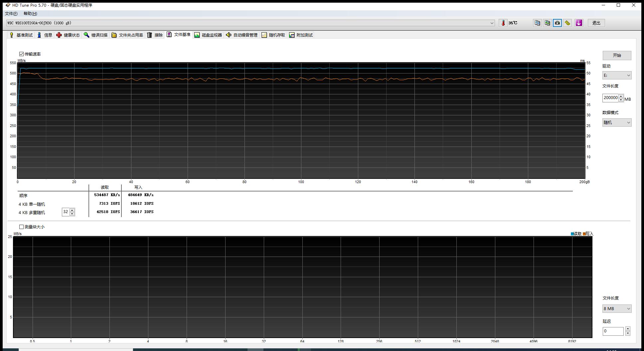Expand the 数据模式 随机 dropdown
Image resolution: width=644 pixels, height=351 pixels.
coord(617,123)
